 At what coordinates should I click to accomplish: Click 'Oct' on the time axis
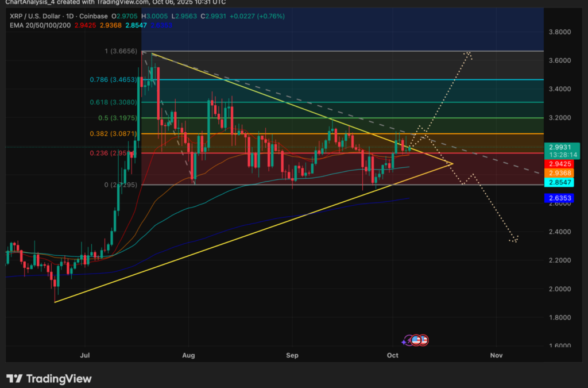pyautogui.click(x=393, y=355)
